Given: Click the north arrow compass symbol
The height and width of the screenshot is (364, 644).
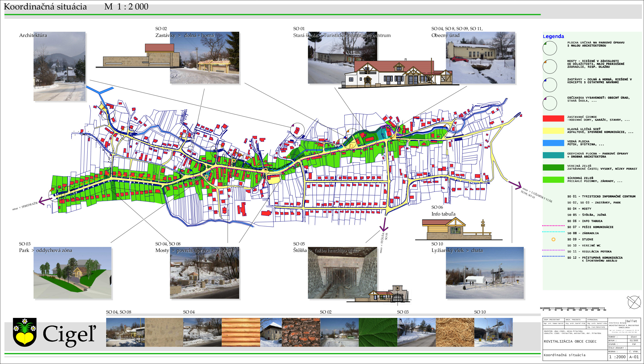Looking at the screenshot, I should point(634,302).
